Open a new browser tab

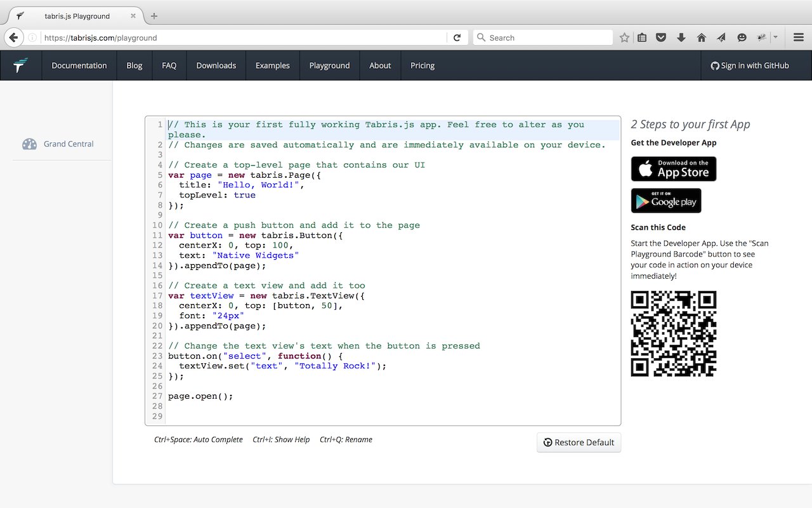[x=154, y=16]
